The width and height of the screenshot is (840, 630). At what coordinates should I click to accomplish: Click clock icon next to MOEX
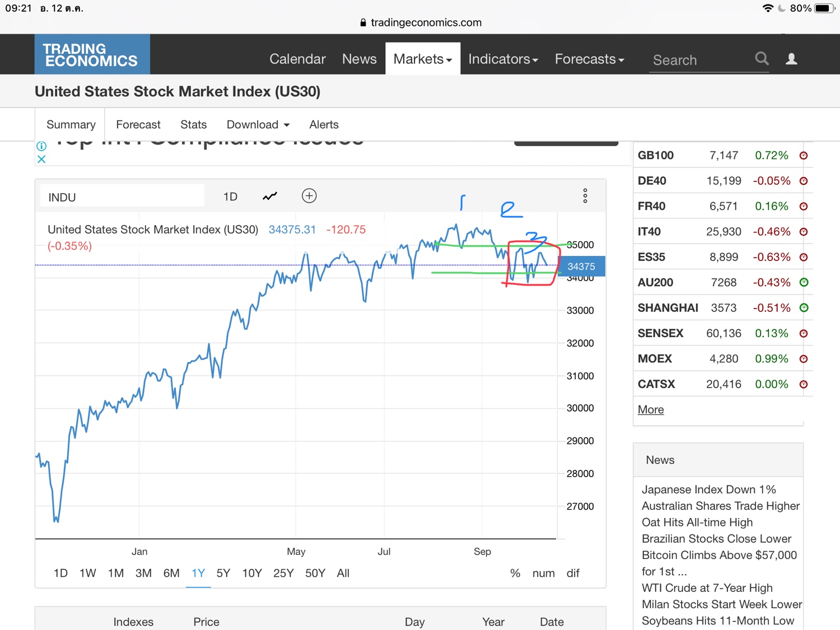point(804,358)
